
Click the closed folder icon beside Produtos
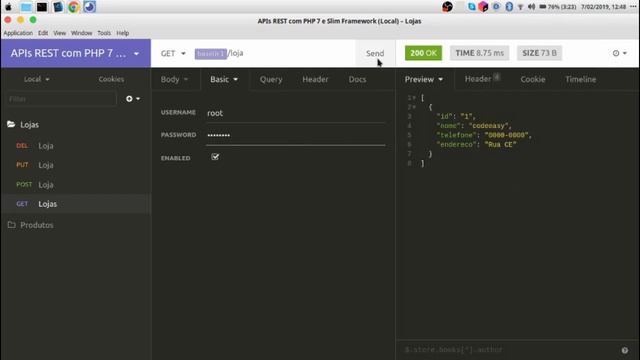click(x=11, y=224)
